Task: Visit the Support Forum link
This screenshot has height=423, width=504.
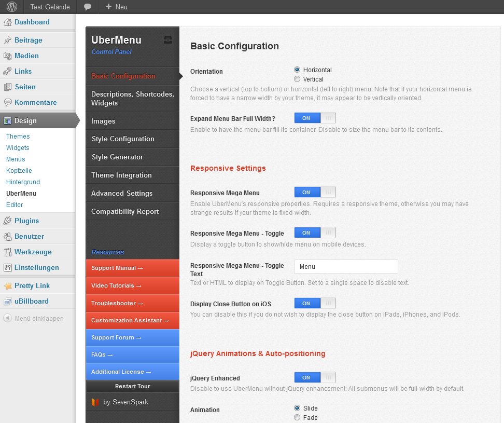Action: [x=132, y=337]
